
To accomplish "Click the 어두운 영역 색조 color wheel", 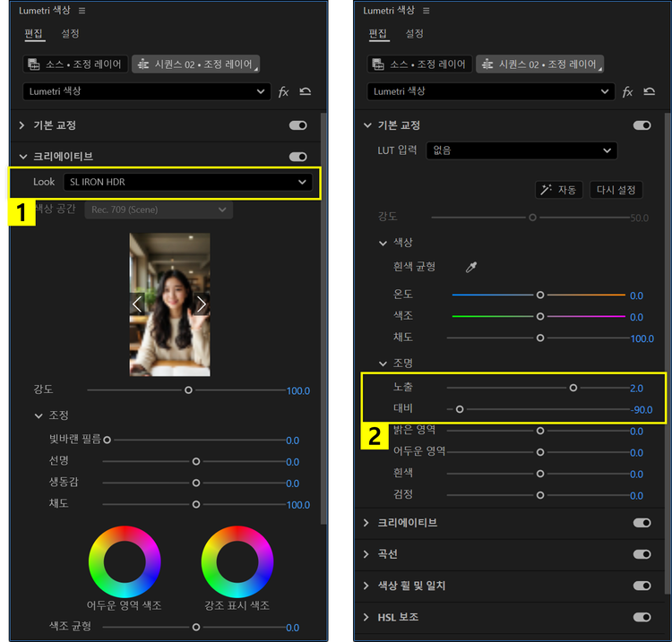I will 125,562.
